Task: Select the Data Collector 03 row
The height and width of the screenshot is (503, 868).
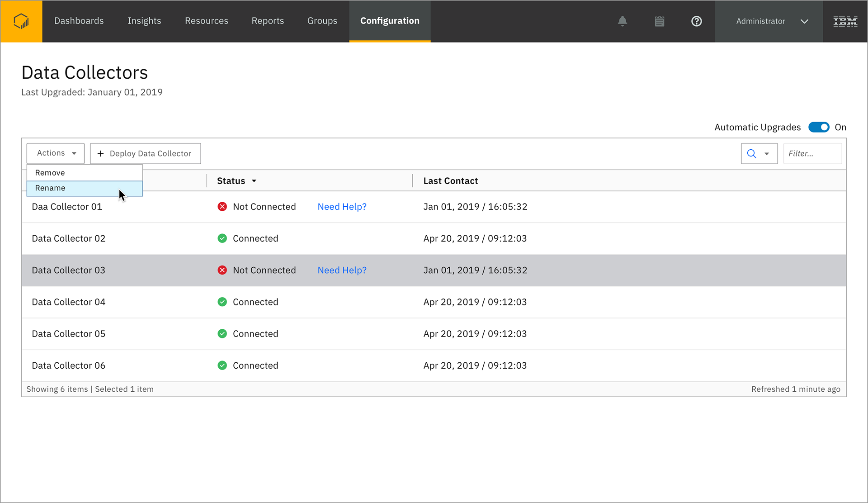Action: 434,270
